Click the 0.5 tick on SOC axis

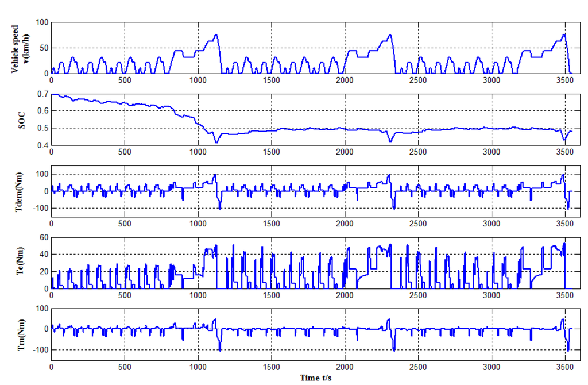(42, 128)
